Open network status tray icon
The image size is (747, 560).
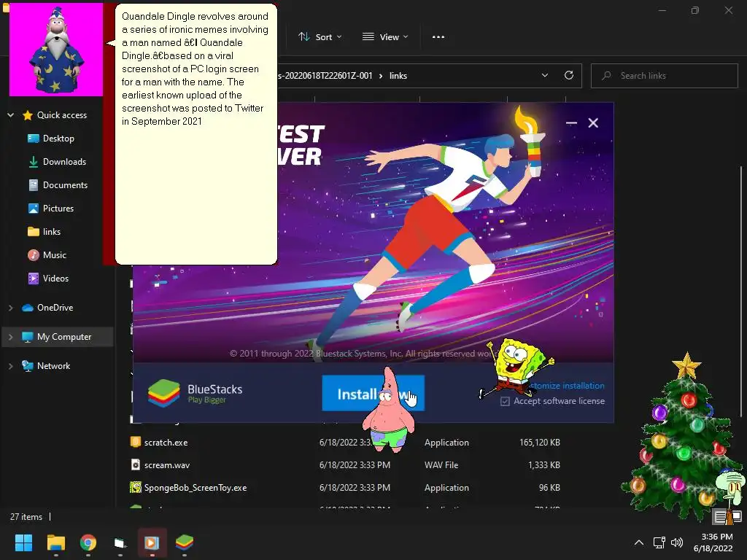[659, 542]
